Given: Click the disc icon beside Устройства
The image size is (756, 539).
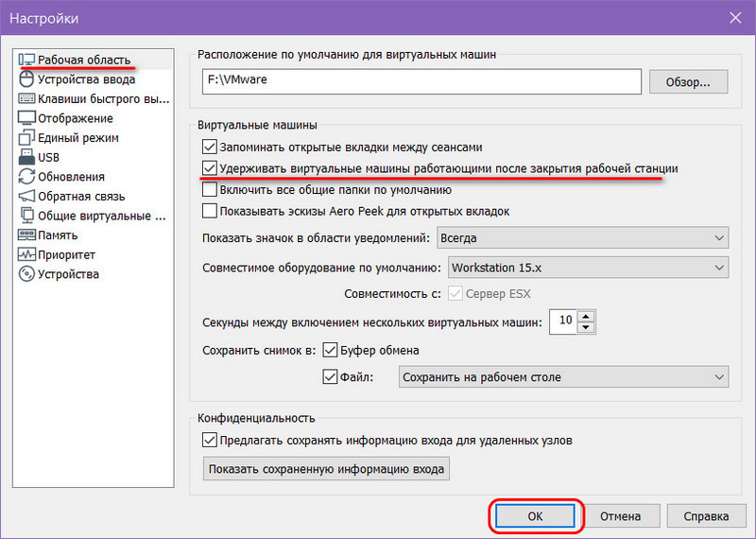Looking at the screenshot, I should (26, 274).
